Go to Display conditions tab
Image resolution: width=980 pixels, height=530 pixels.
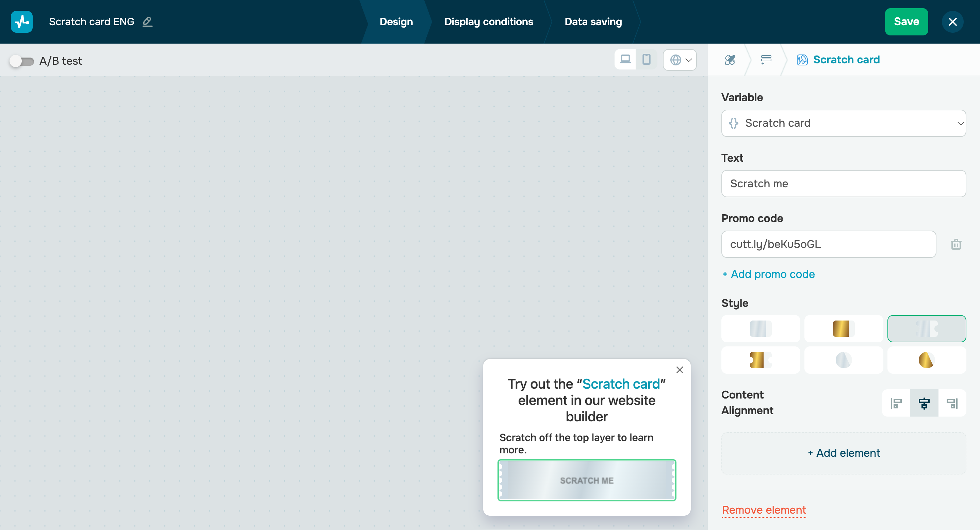coord(489,22)
